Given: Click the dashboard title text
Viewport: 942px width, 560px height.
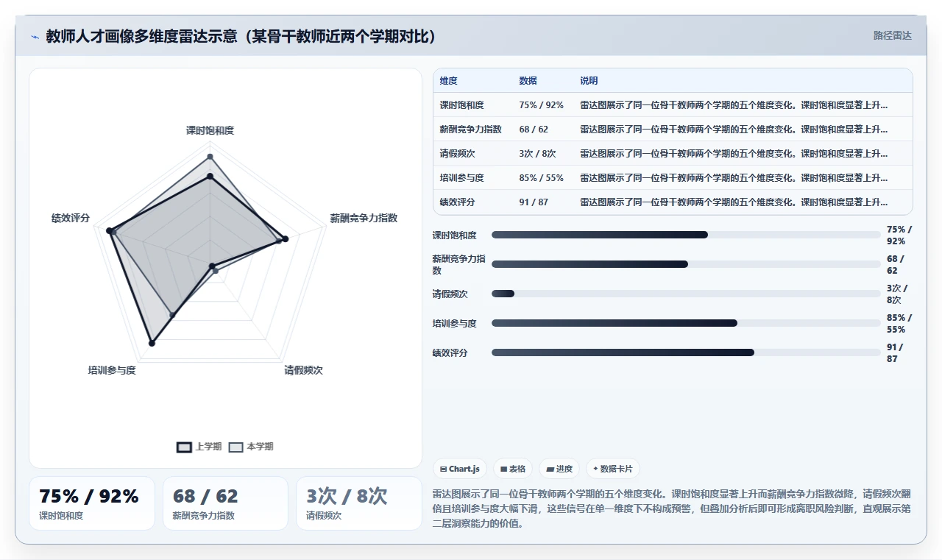Looking at the screenshot, I should coord(241,36).
